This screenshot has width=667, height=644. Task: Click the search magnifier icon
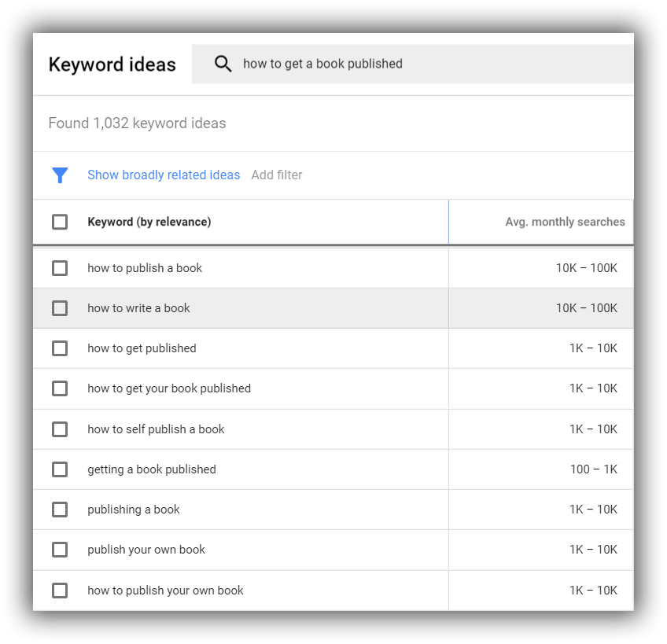click(x=223, y=64)
